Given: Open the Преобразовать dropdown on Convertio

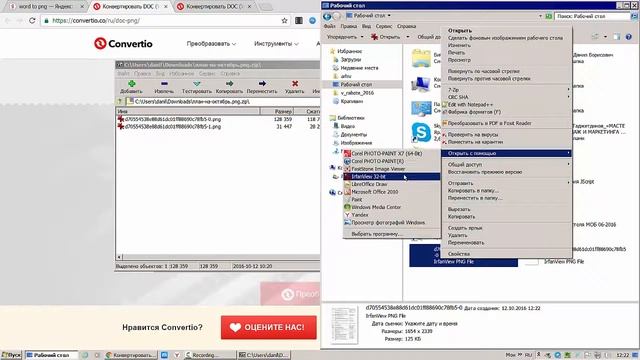Looking at the screenshot, I should tap(211, 43).
